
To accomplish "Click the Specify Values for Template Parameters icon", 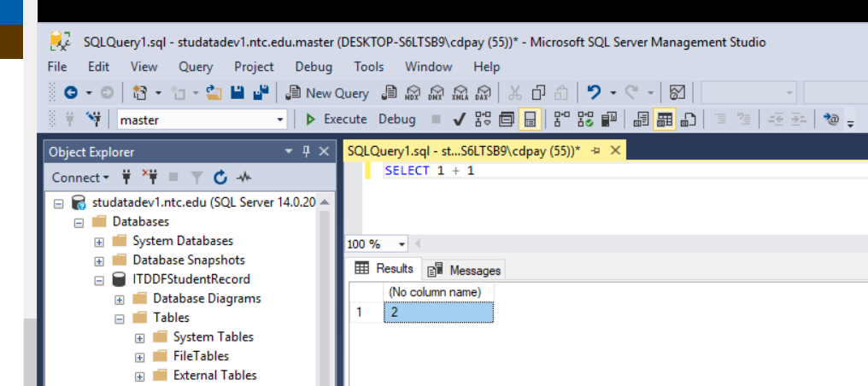I will point(831,119).
